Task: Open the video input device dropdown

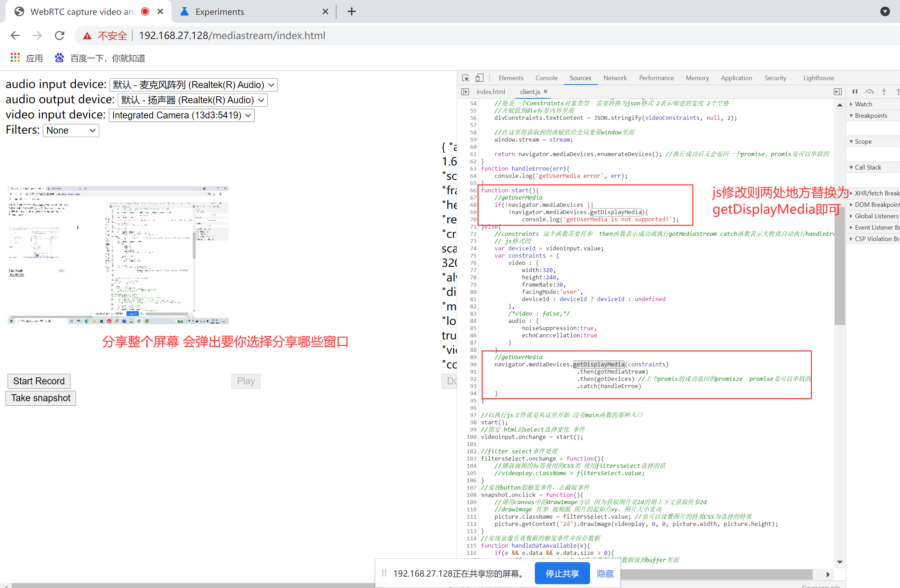Action: (x=181, y=115)
